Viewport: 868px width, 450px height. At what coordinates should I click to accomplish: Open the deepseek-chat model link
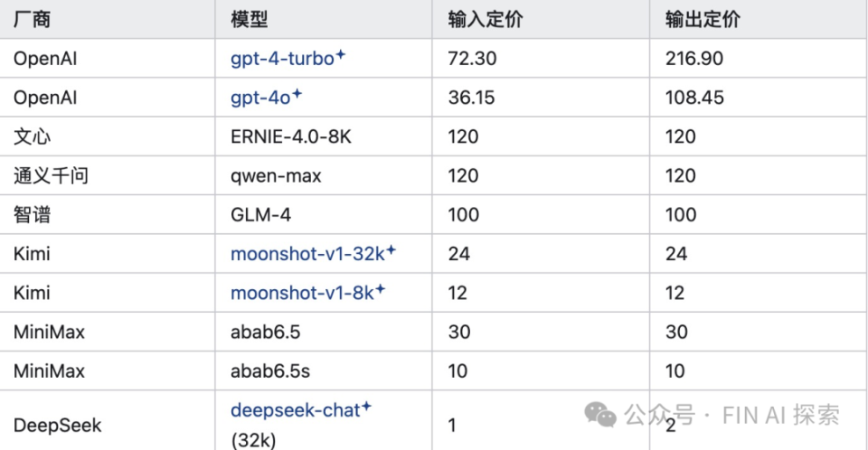point(295,411)
